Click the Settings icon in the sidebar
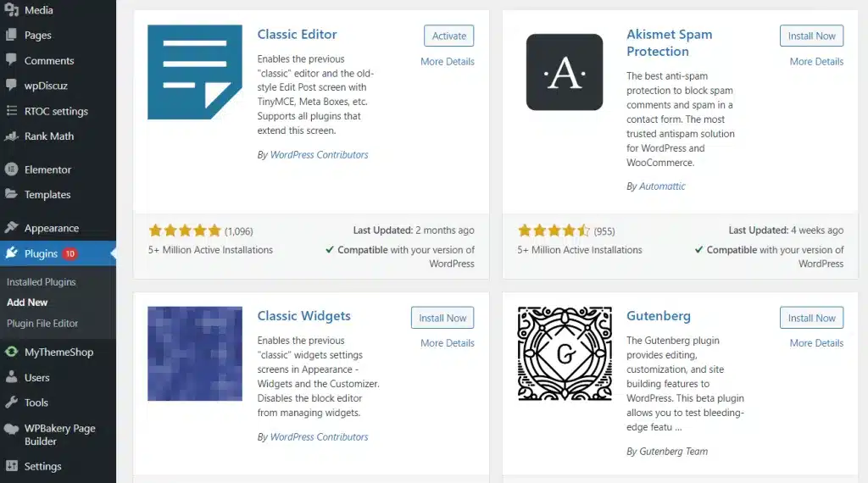The height and width of the screenshot is (483, 868). pyautogui.click(x=11, y=466)
